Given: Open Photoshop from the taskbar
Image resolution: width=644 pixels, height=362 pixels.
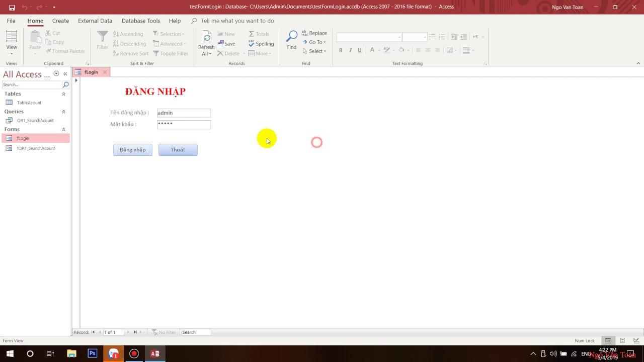Looking at the screenshot, I should pyautogui.click(x=93, y=353).
